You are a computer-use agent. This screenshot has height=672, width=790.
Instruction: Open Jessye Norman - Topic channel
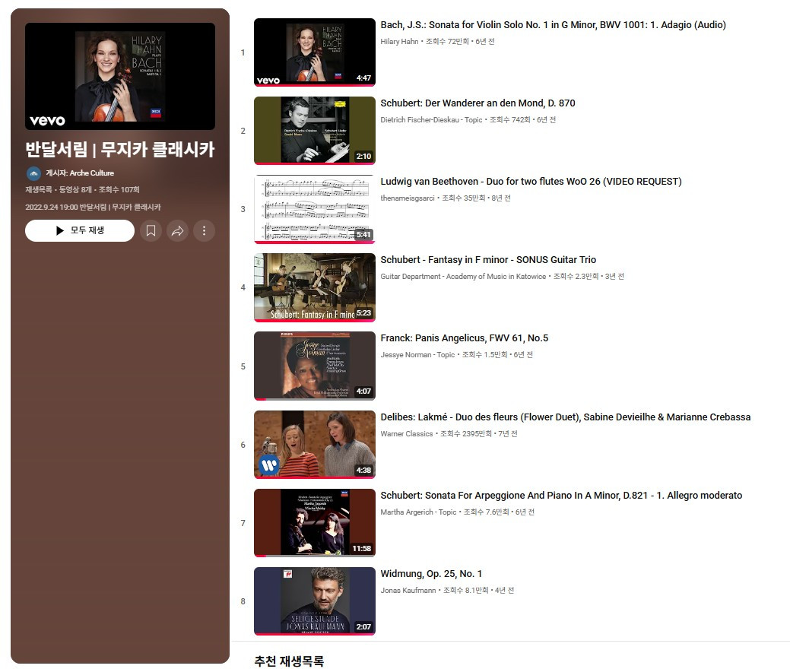pos(417,355)
